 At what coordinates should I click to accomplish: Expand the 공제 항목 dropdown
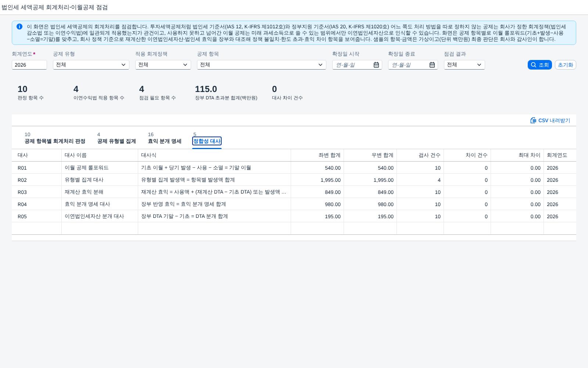320,65
